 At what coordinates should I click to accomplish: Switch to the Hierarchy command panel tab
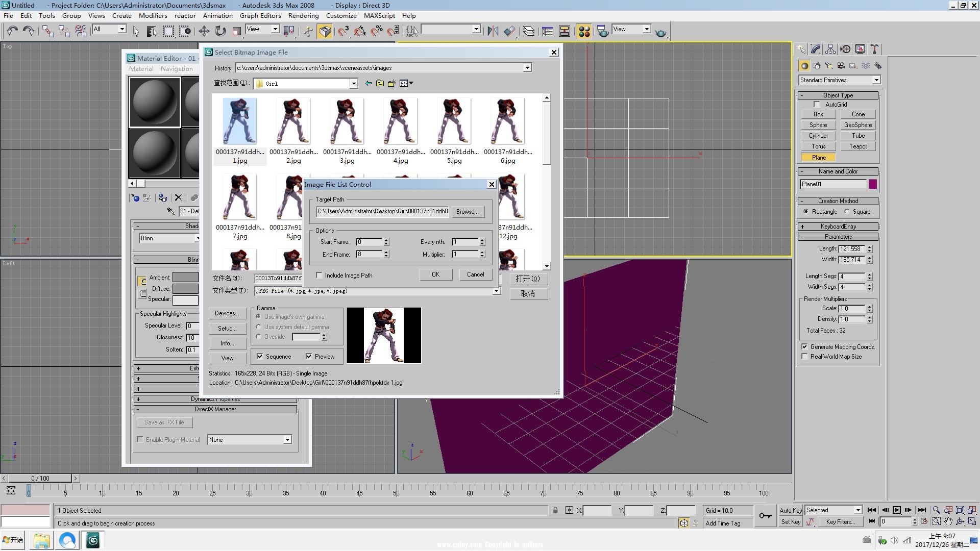[830, 49]
